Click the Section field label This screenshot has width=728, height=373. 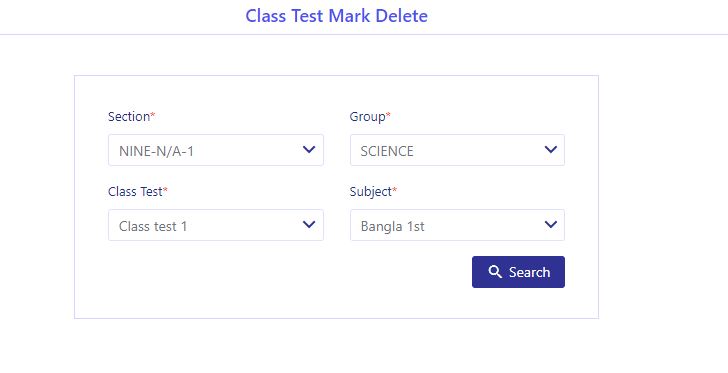coord(129,116)
